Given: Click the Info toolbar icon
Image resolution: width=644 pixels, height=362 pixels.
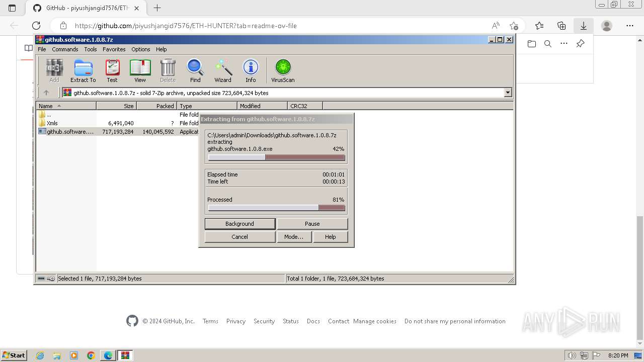Looking at the screenshot, I should (x=251, y=70).
